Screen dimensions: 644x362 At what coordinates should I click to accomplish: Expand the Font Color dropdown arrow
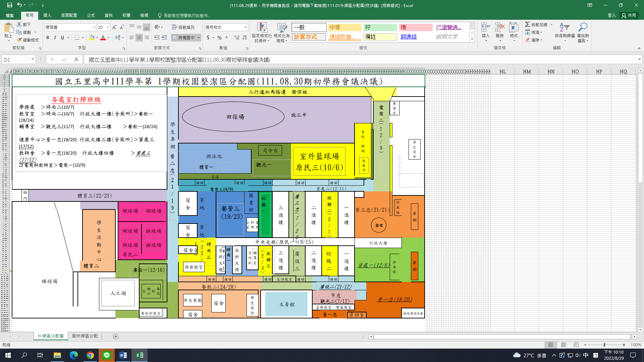click(108, 38)
